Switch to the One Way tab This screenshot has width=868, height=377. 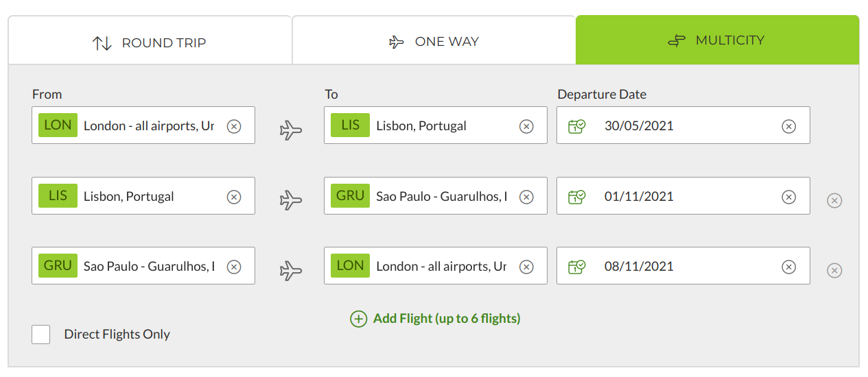(434, 42)
